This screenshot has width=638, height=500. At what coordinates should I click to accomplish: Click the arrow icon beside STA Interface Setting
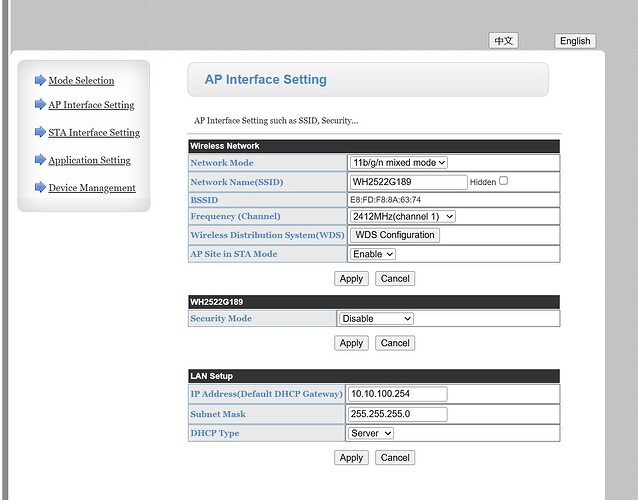[x=40, y=132]
